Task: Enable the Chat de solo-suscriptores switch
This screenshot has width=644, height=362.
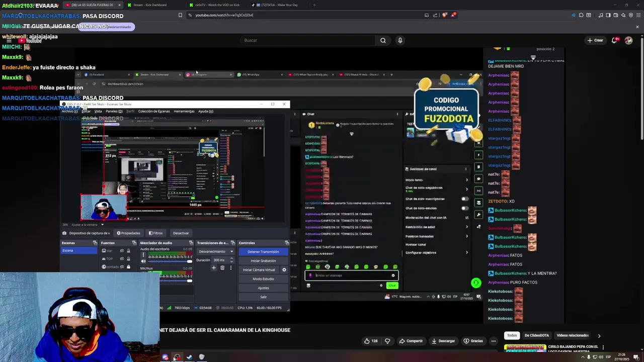Action: coord(465,199)
